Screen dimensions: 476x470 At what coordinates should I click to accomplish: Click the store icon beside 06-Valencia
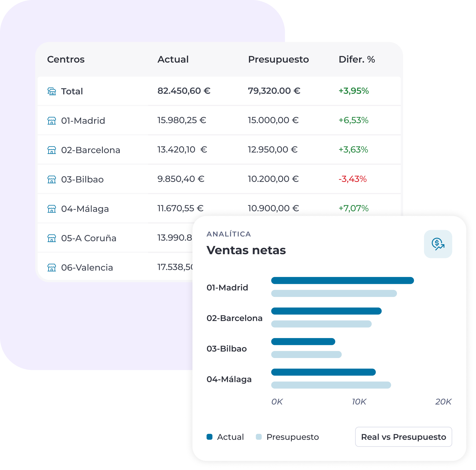point(52,267)
